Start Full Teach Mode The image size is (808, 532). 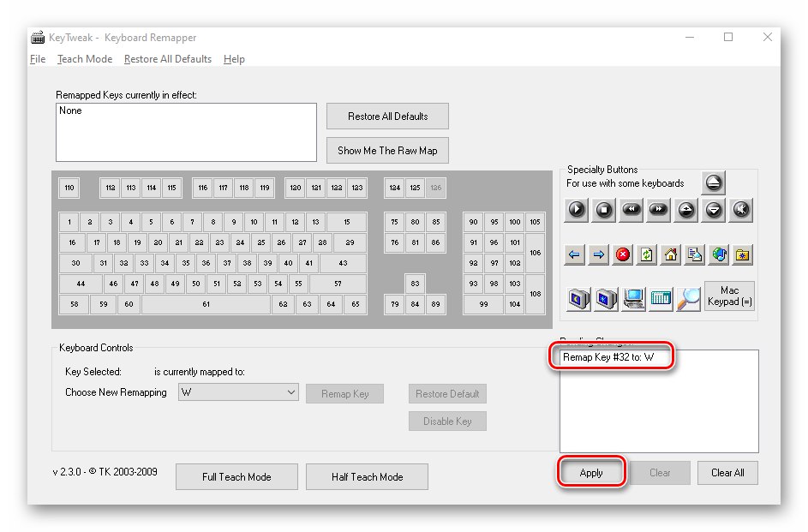[236, 477]
